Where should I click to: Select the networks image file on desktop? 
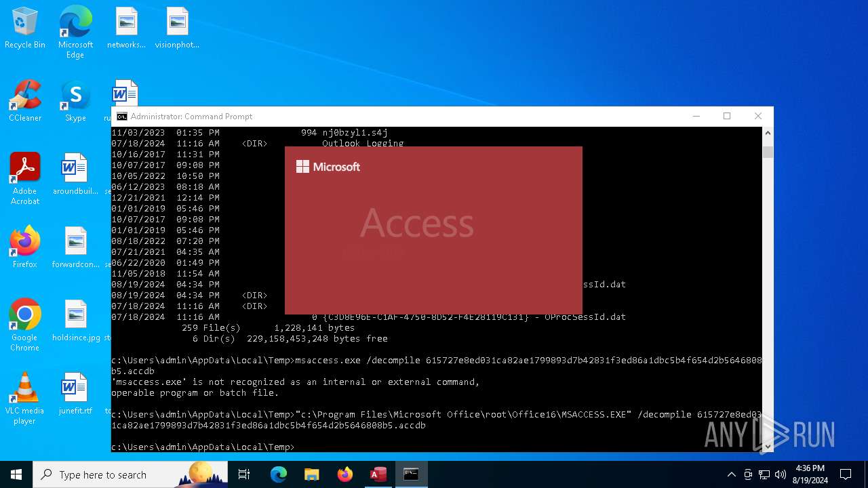126,28
